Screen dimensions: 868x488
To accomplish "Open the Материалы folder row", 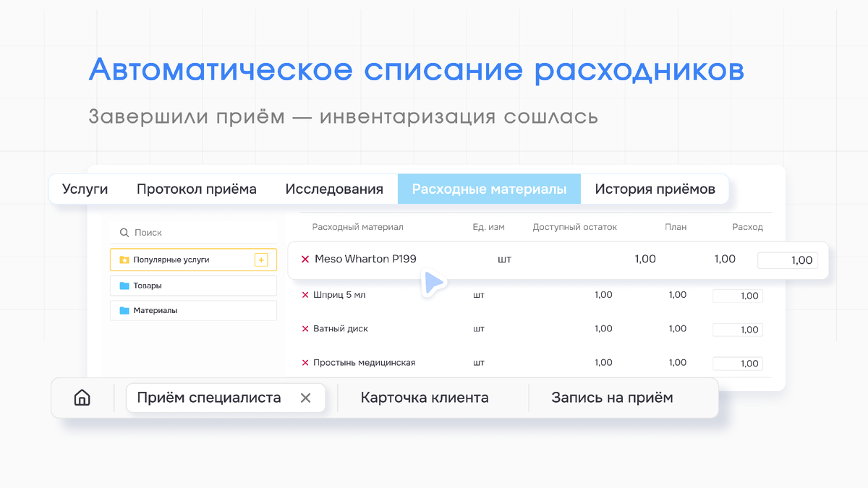I will pos(193,311).
